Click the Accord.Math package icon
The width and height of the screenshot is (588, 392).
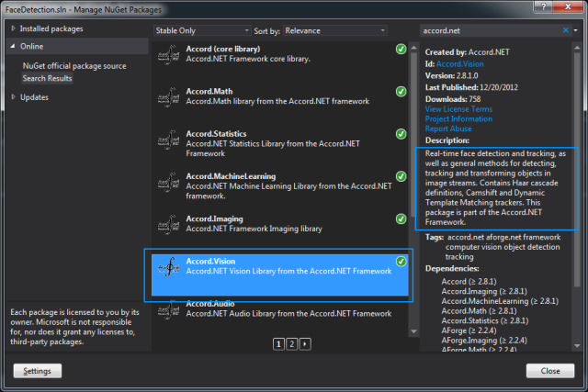(169, 98)
